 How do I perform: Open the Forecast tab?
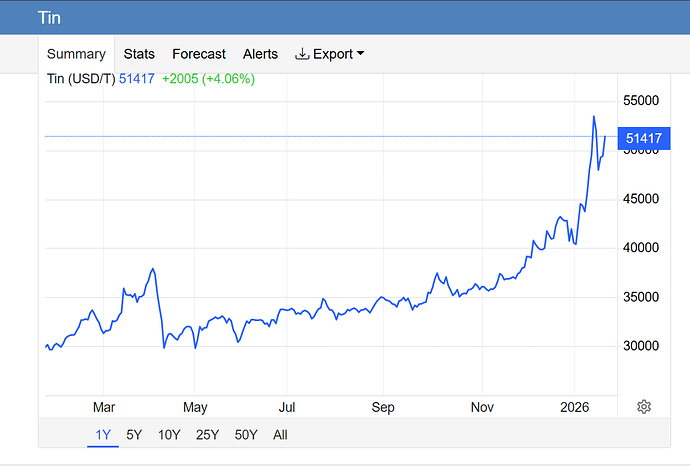coord(198,54)
